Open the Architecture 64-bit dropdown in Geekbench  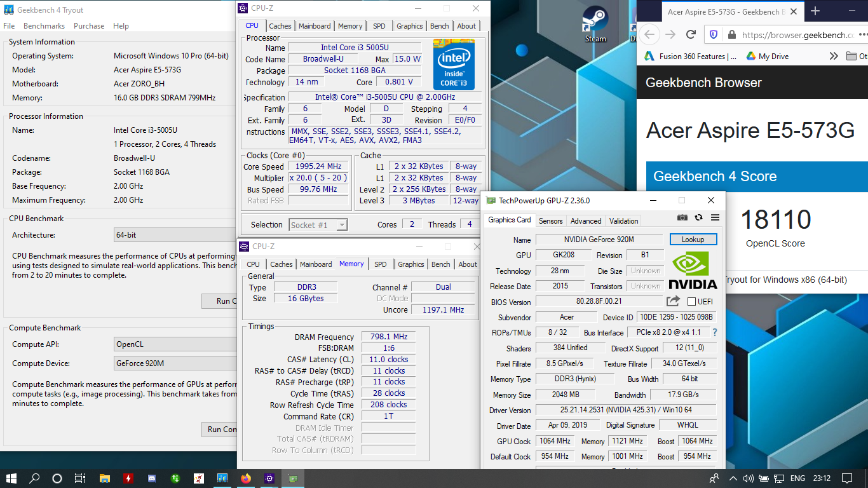tap(175, 235)
